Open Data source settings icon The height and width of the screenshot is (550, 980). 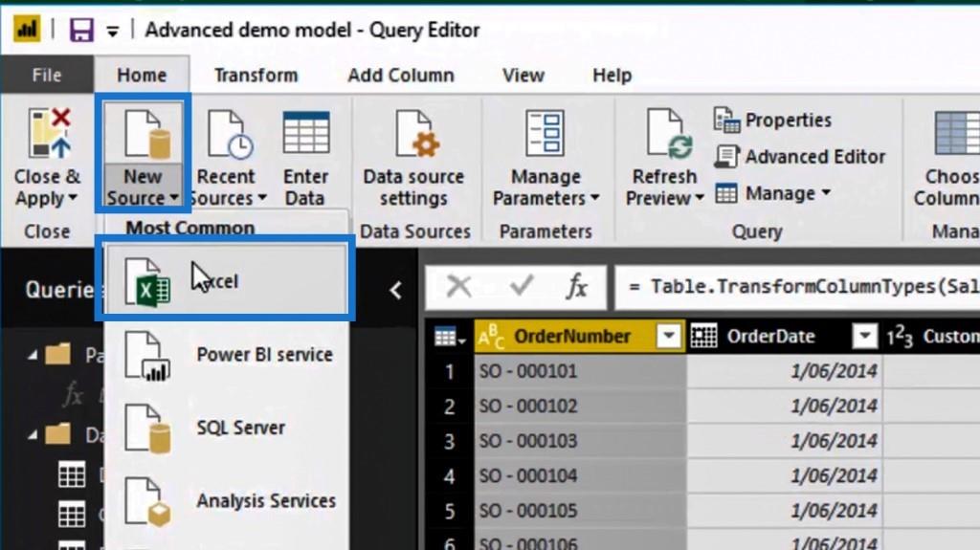[417, 133]
